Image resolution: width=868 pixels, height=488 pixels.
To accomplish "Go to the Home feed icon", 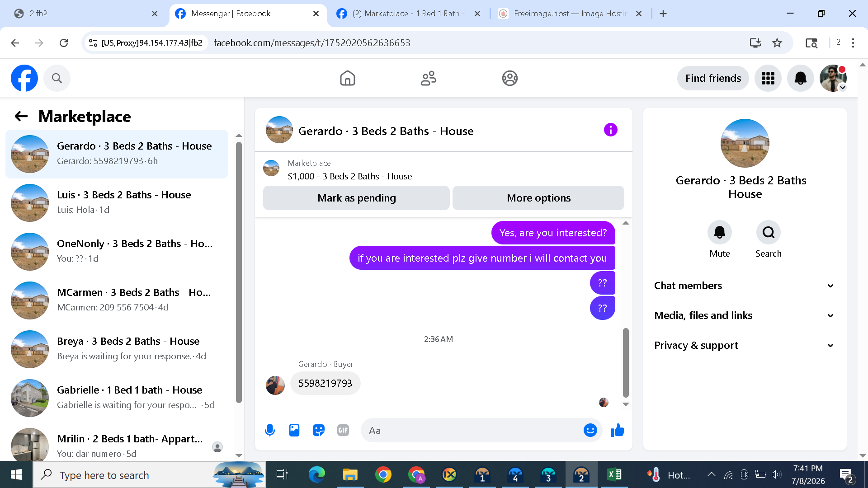I will click(x=348, y=78).
